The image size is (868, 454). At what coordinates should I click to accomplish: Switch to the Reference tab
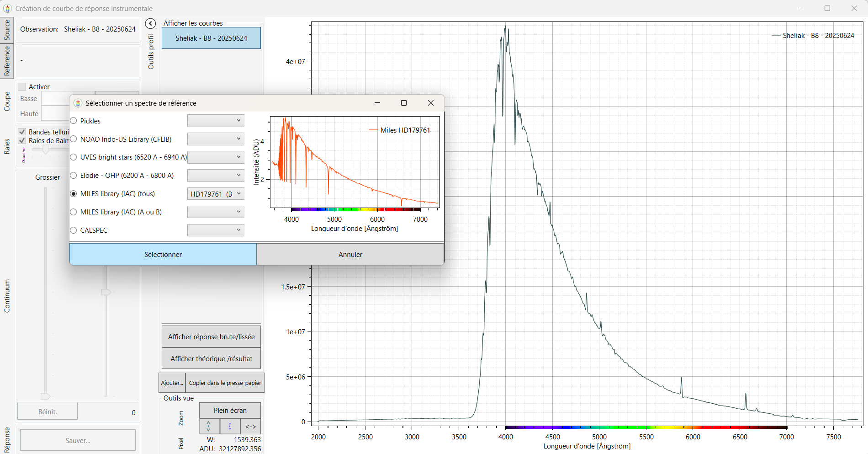[7, 61]
